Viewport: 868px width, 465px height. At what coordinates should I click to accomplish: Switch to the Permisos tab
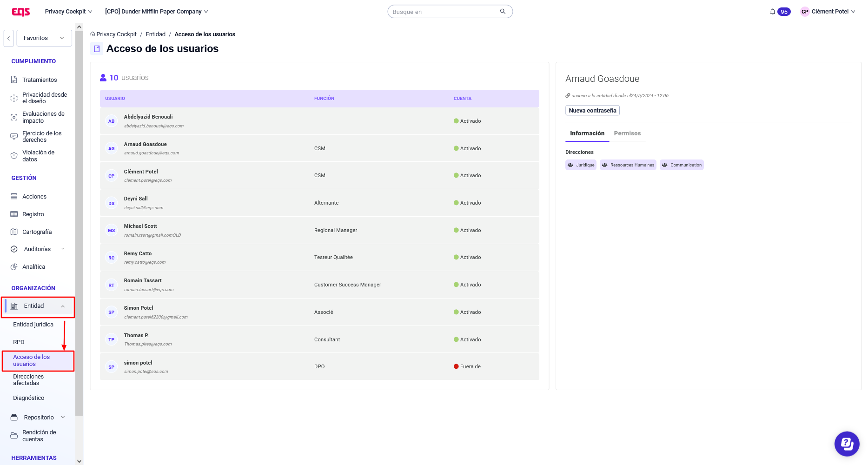[627, 133]
